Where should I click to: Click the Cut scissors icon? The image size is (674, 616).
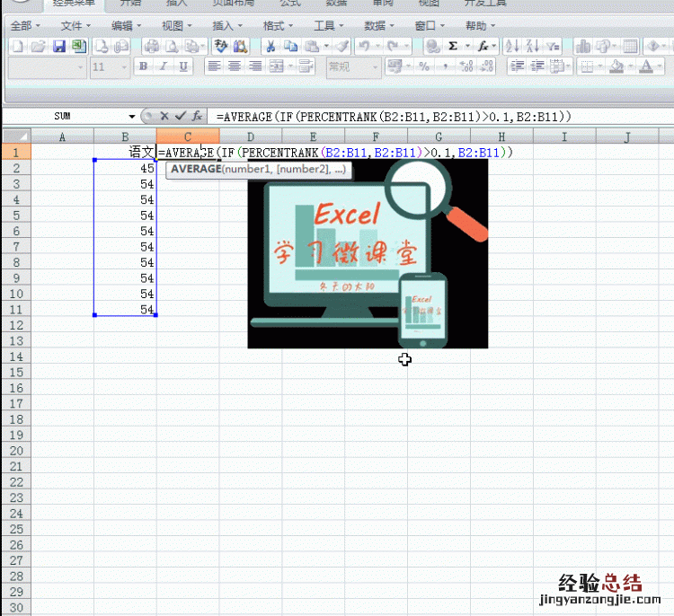click(270, 46)
